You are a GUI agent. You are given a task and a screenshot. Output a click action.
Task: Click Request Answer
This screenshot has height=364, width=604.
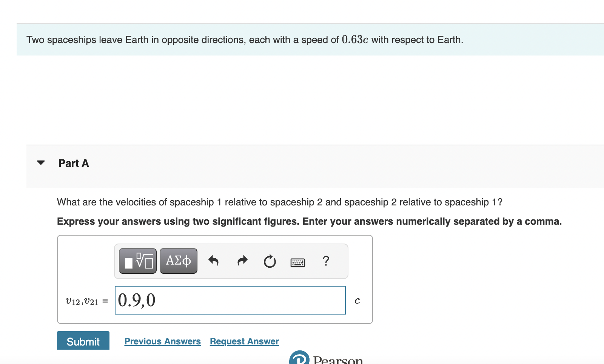tap(243, 341)
